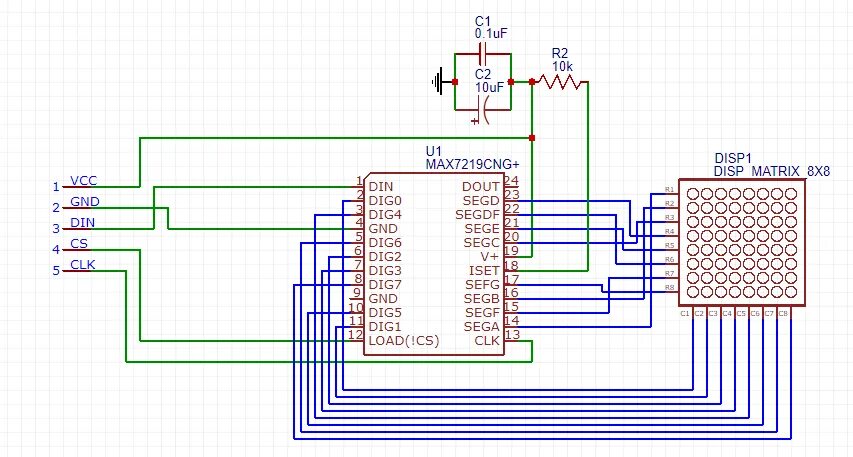Click the DIG0 pin name on U1
The width and height of the screenshot is (853, 457).
385,200
